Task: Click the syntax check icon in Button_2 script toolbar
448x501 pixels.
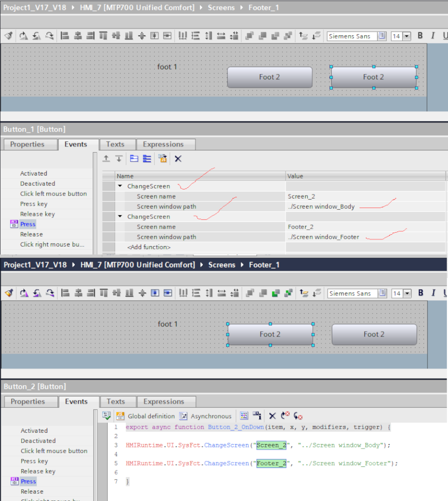Action: 107,416
